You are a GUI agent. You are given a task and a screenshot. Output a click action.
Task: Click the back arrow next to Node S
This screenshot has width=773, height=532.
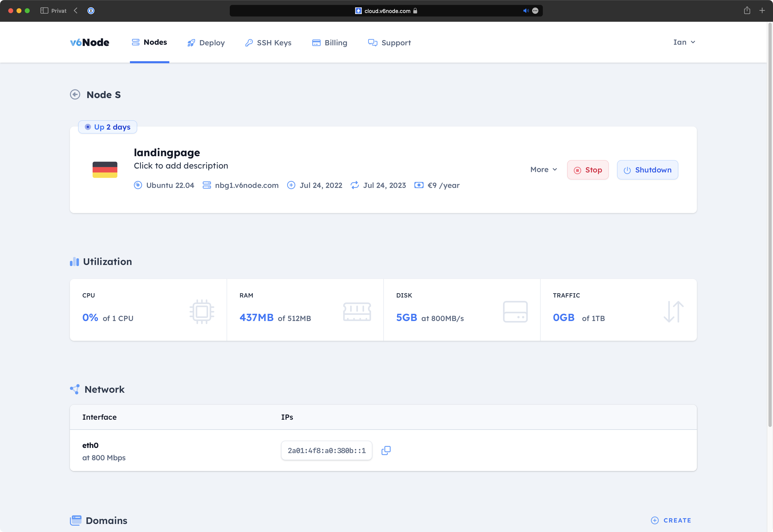[75, 95]
